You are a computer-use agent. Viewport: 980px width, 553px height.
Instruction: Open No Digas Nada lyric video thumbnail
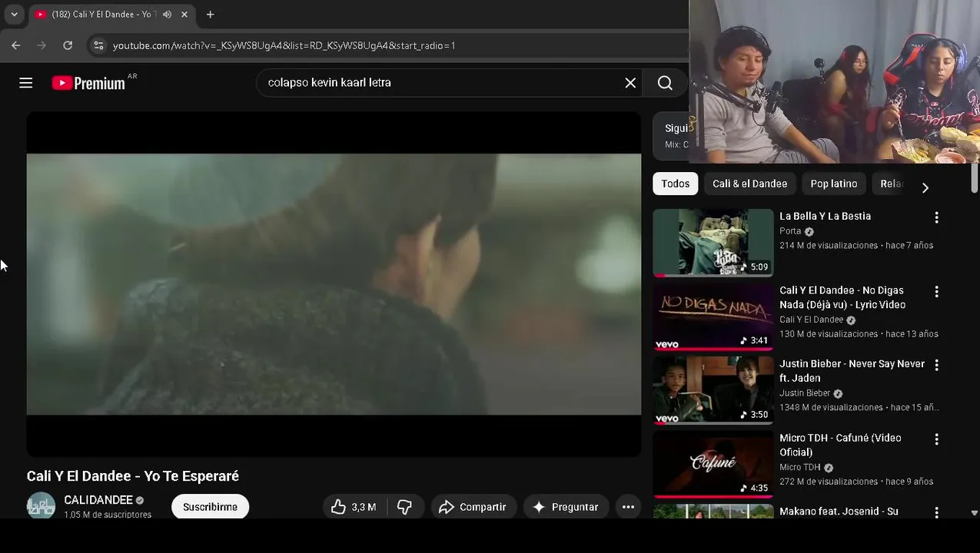pyautogui.click(x=713, y=316)
